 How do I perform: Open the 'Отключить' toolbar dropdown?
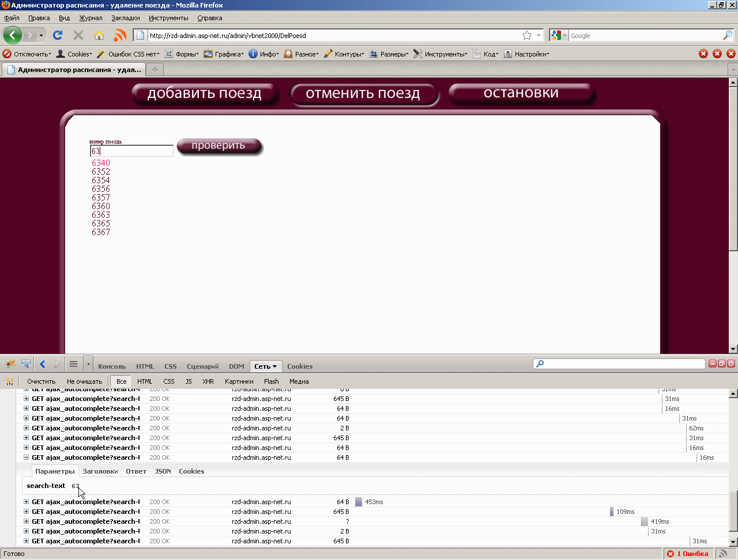point(27,54)
